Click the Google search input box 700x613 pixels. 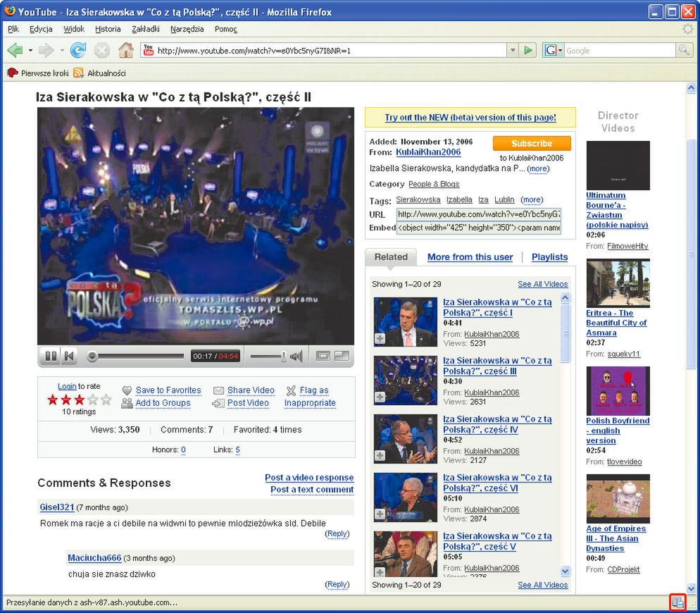point(620,51)
